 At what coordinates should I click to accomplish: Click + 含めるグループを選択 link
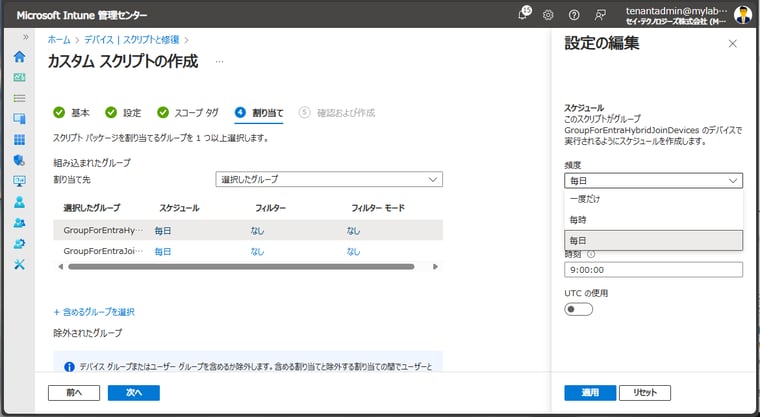click(94, 312)
